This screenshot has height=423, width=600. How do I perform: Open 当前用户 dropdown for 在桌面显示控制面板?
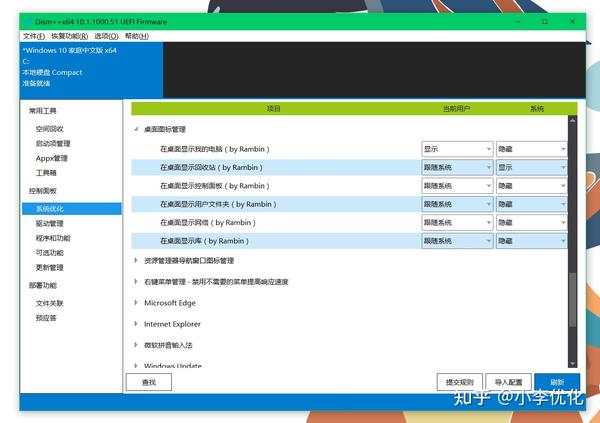click(457, 186)
